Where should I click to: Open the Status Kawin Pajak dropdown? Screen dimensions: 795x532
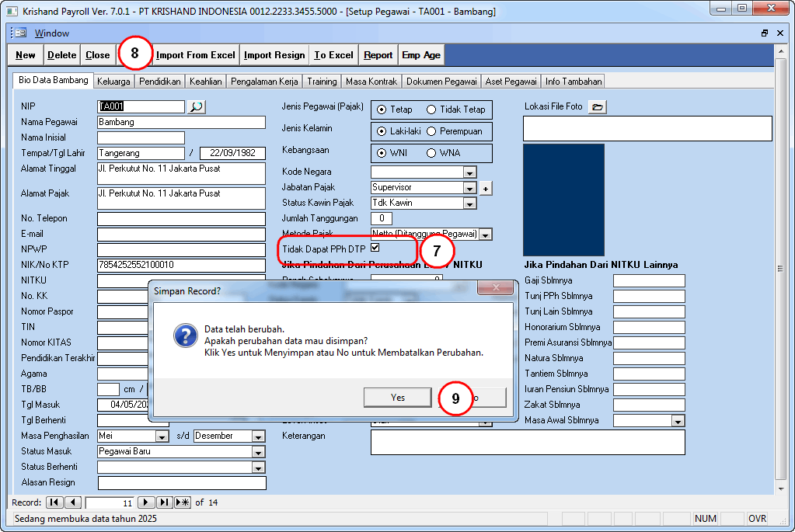click(x=469, y=203)
